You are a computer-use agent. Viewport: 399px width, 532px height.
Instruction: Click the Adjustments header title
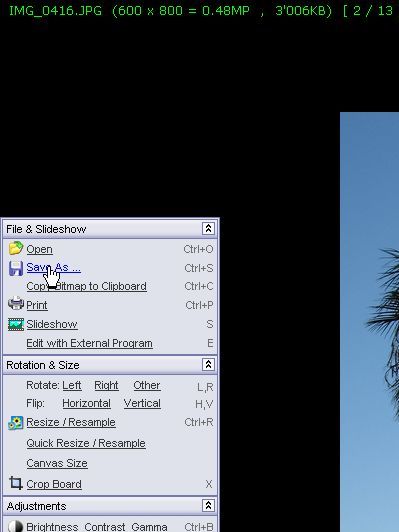coord(36,506)
